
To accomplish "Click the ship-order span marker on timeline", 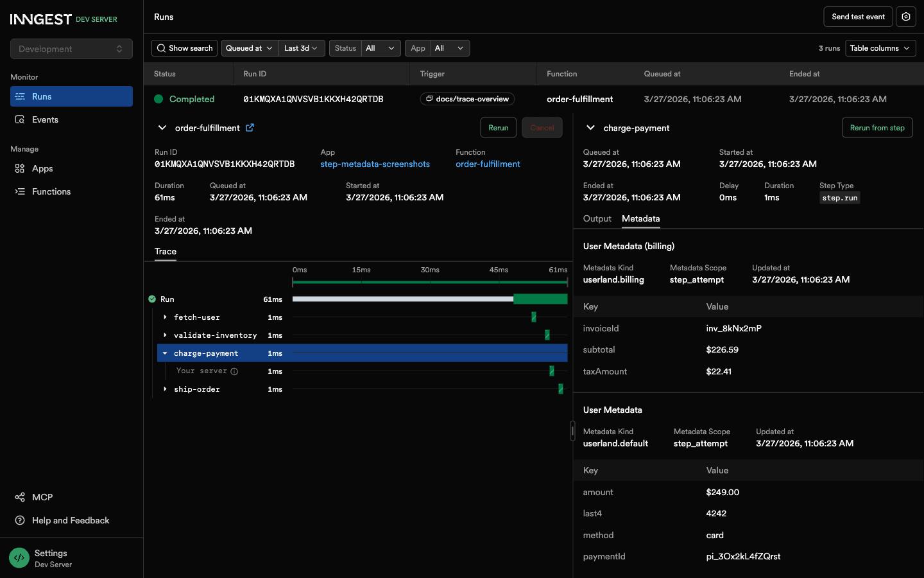I will (561, 389).
